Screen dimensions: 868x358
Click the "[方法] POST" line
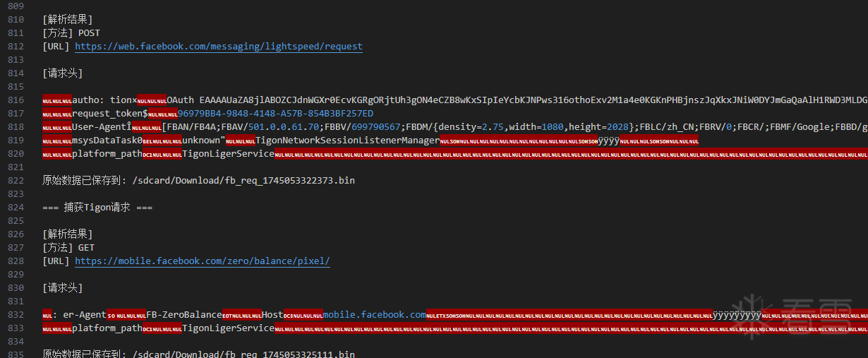coord(71,33)
